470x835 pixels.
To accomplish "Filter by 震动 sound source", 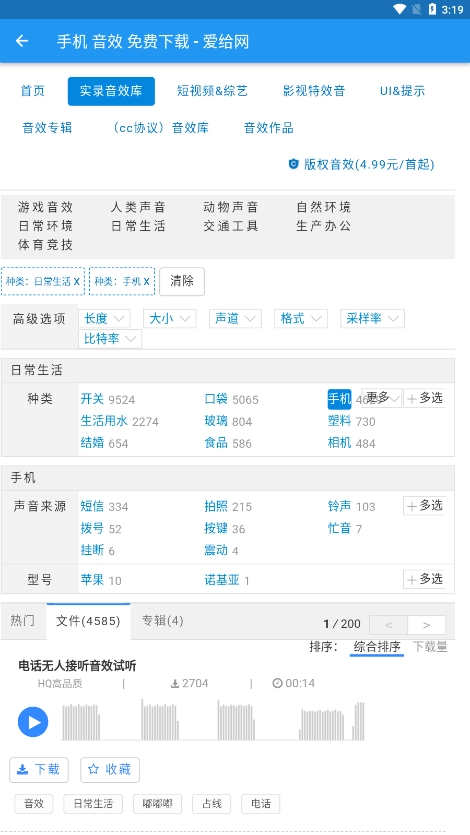I will click(216, 550).
